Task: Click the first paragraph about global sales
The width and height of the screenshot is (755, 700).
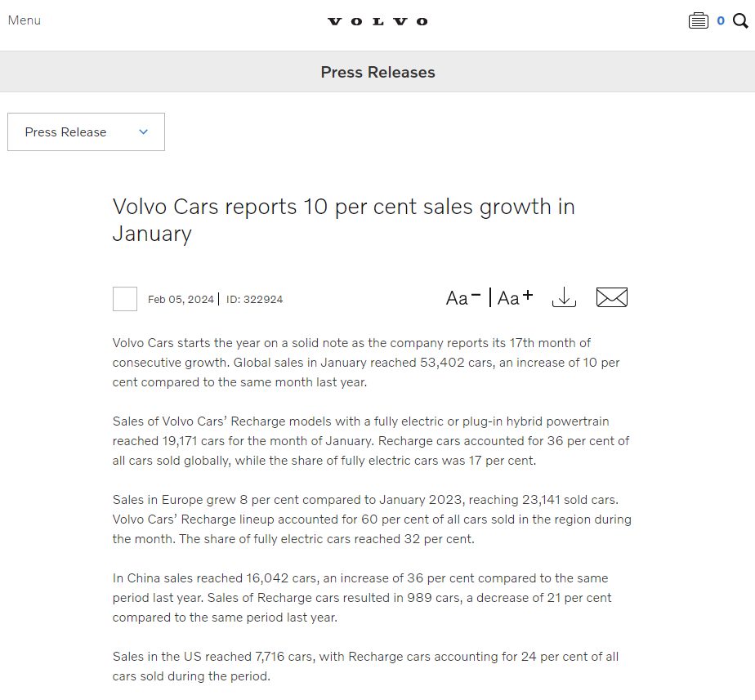Action: click(366, 363)
